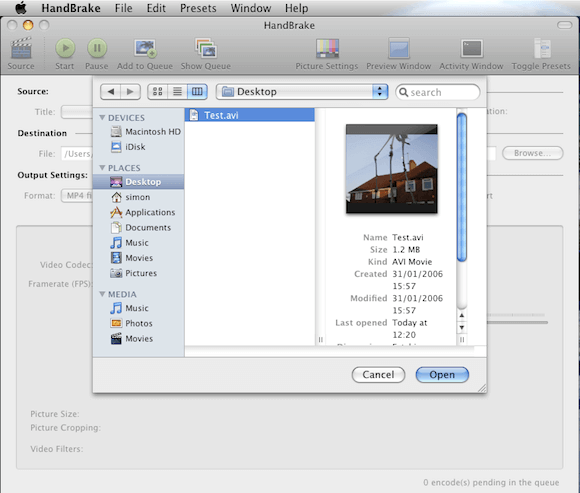The height and width of the screenshot is (493, 580).
Task: Open Picture Settings from the toolbar
Action: coord(327,48)
